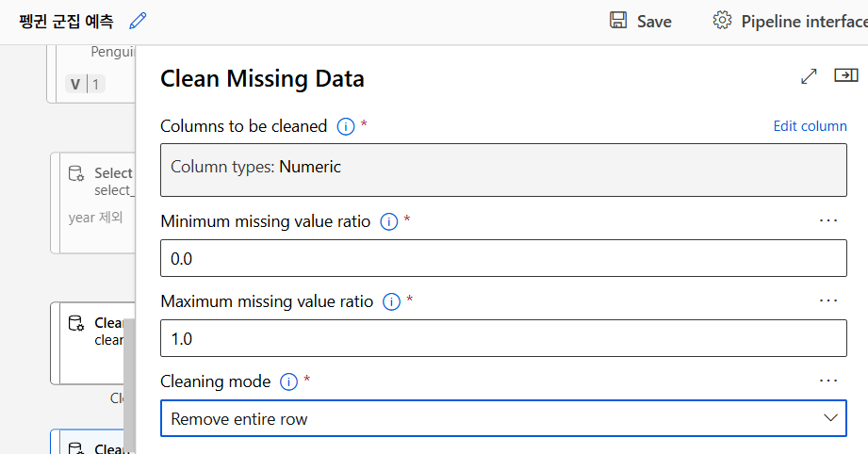Click the Save floppy disk icon

[x=618, y=21]
